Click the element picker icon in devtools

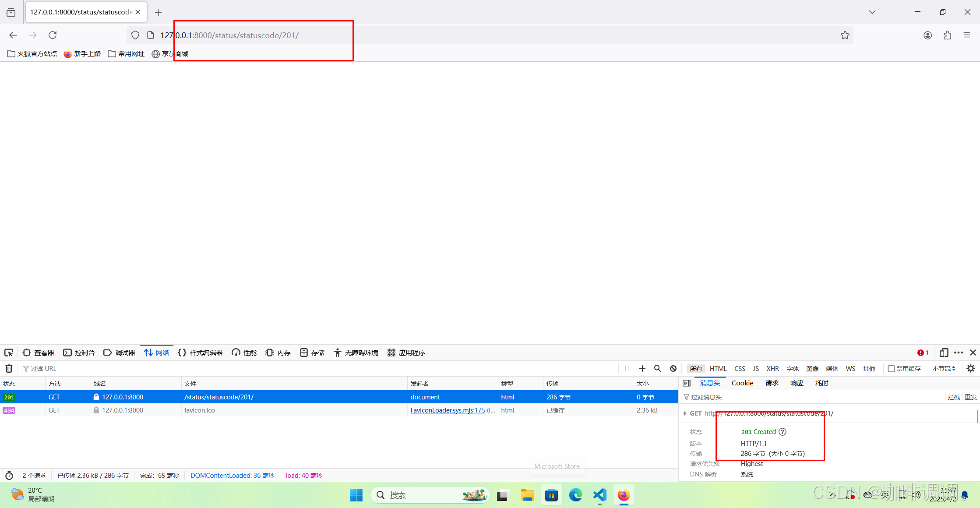click(9, 353)
